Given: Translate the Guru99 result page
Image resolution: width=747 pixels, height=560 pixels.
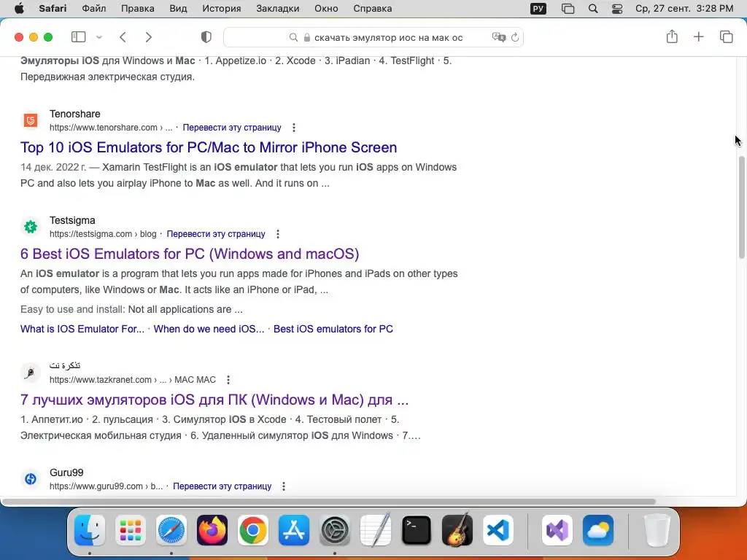Looking at the screenshot, I should pyautogui.click(x=222, y=486).
